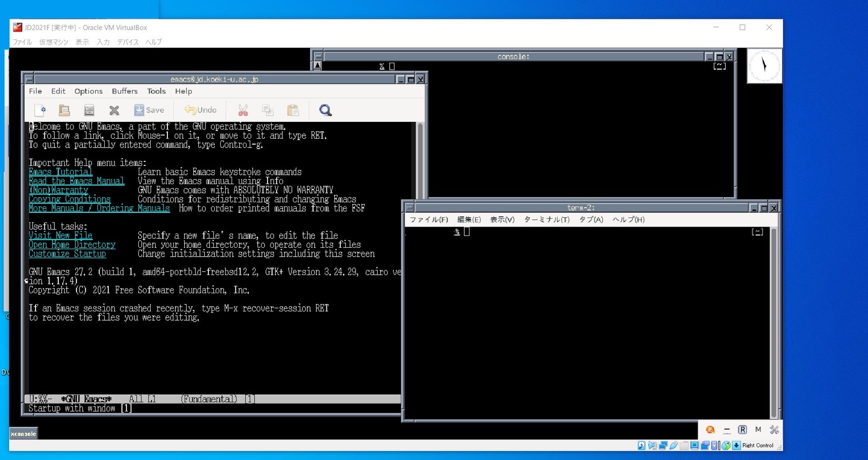Follow the Emacs Tutorial link
This screenshot has height=460, width=868.
click(60, 172)
